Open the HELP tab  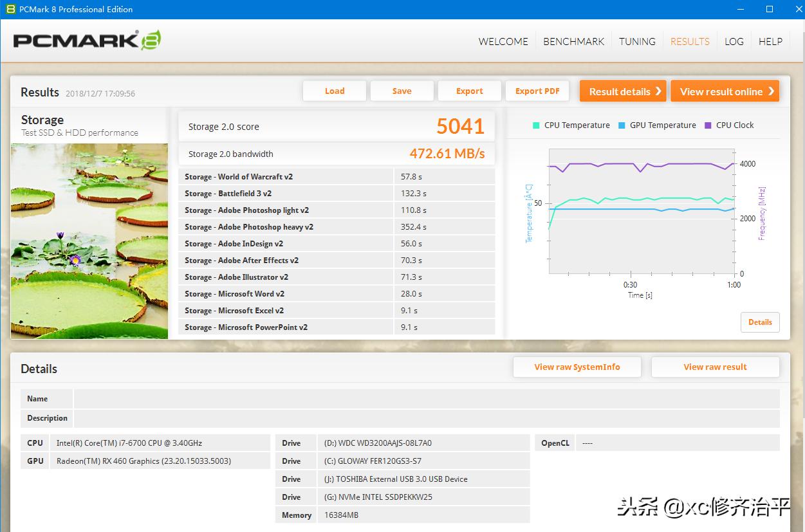click(770, 41)
